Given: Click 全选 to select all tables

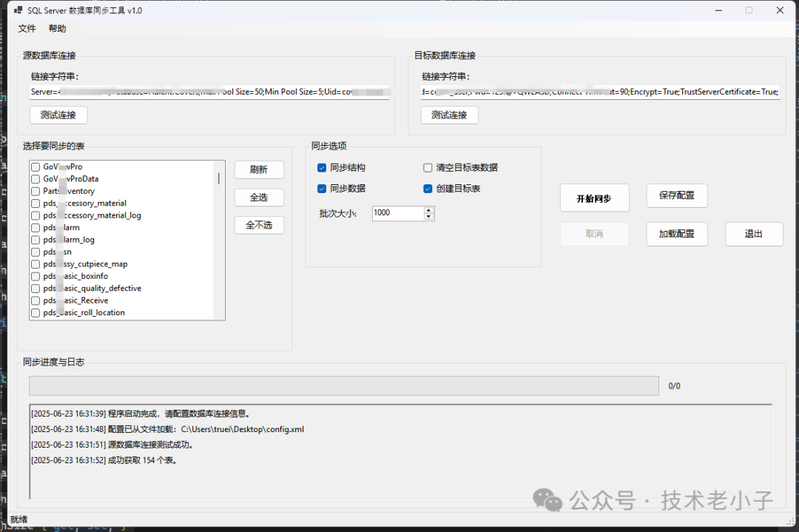Looking at the screenshot, I should (259, 198).
